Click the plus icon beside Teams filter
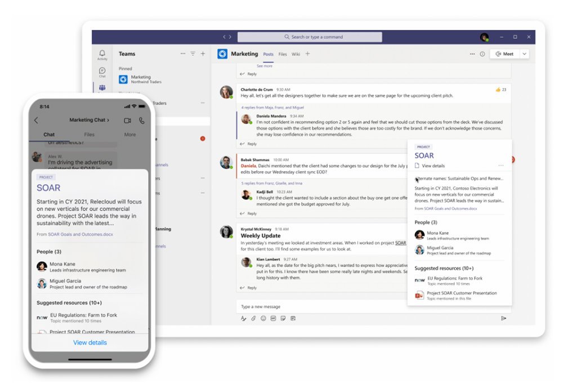The width and height of the screenshot is (563, 392). pyautogui.click(x=203, y=54)
